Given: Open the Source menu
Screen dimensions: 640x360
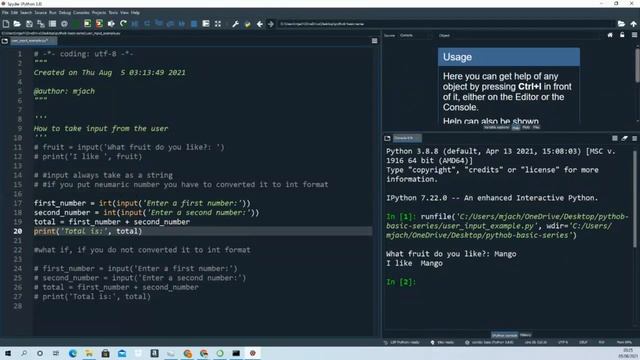Looking at the screenshot, I should 40,13.
